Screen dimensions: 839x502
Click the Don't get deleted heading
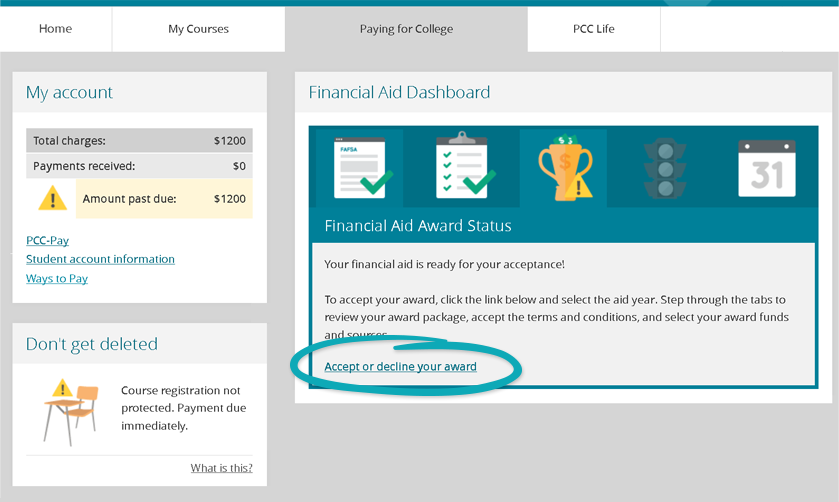click(x=92, y=344)
